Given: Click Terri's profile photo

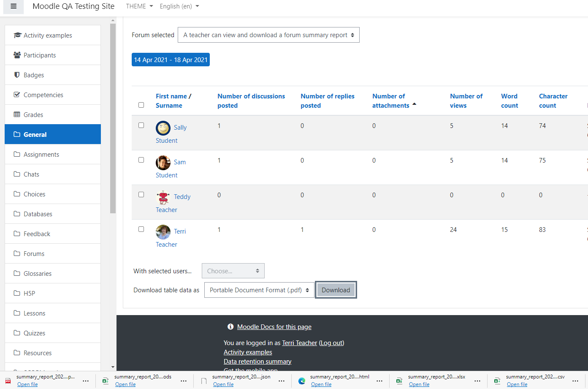Looking at the screenshot, I should point(163,231).
